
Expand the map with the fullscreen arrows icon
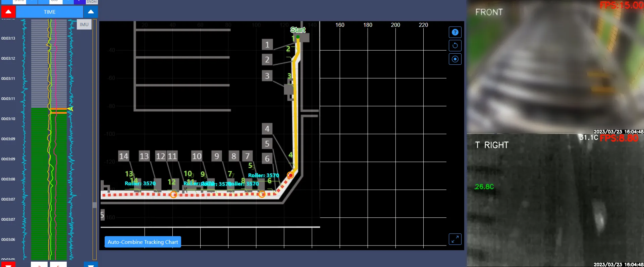[455, 239]
